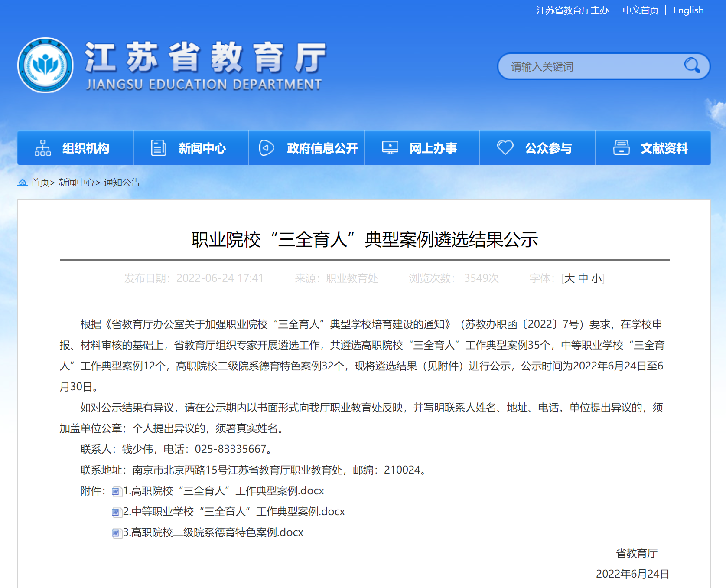Viewport: 726px width, 588px height.
Task: Click the magnifier search icon
Action: tap(692, 66)
